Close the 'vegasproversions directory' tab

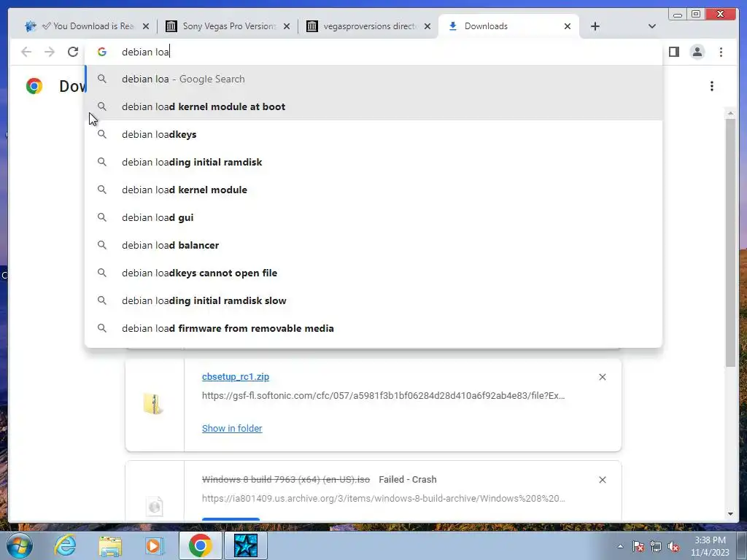pos(427,26)
